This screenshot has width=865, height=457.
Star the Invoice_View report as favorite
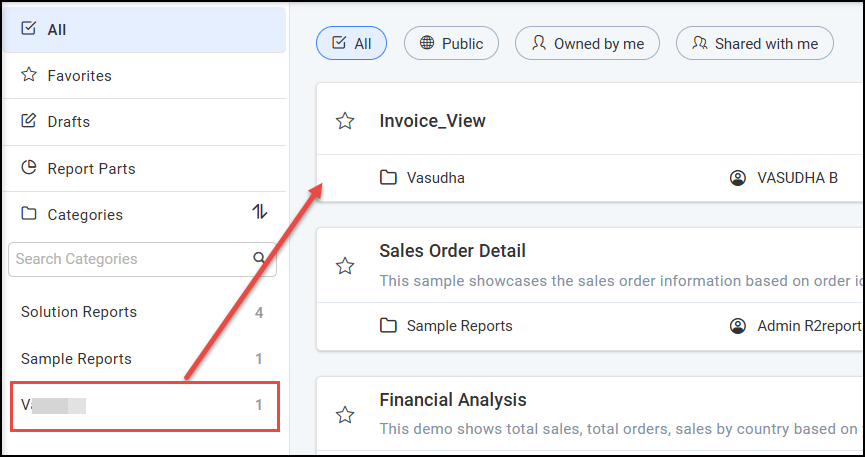pyautogui.click(x=345, y=121)
